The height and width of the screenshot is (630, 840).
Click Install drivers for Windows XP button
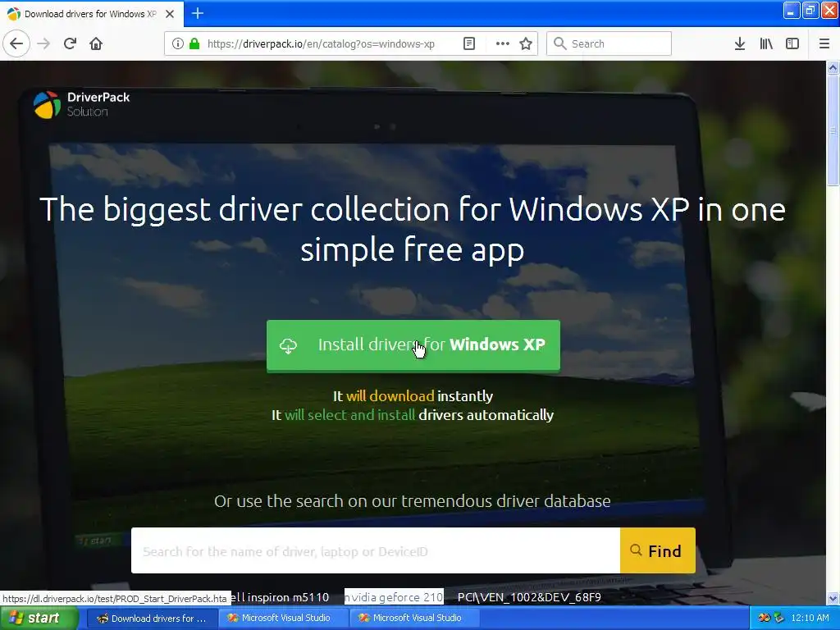413,345
